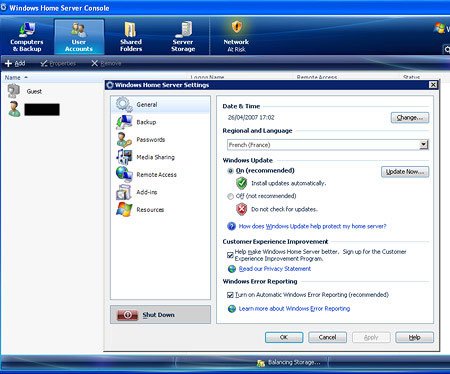Image resolution: width=450 pixels, height=374 pixels.
Task: Sort the user list by Name column
Action: pos(16,77)
